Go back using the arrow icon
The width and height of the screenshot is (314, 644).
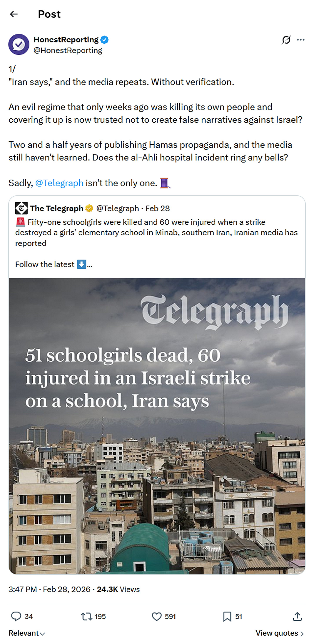tap(14, 14)
